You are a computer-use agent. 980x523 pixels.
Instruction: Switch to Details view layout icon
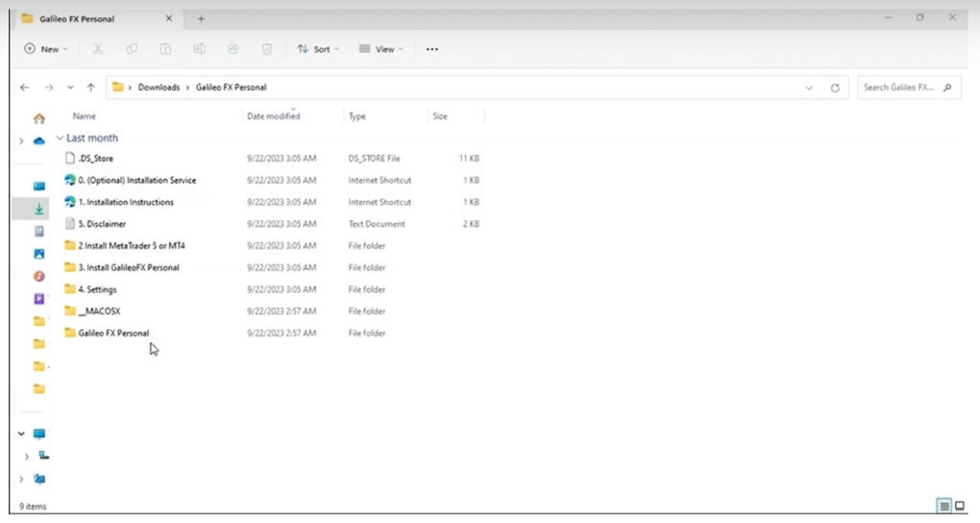pos(944,506)
